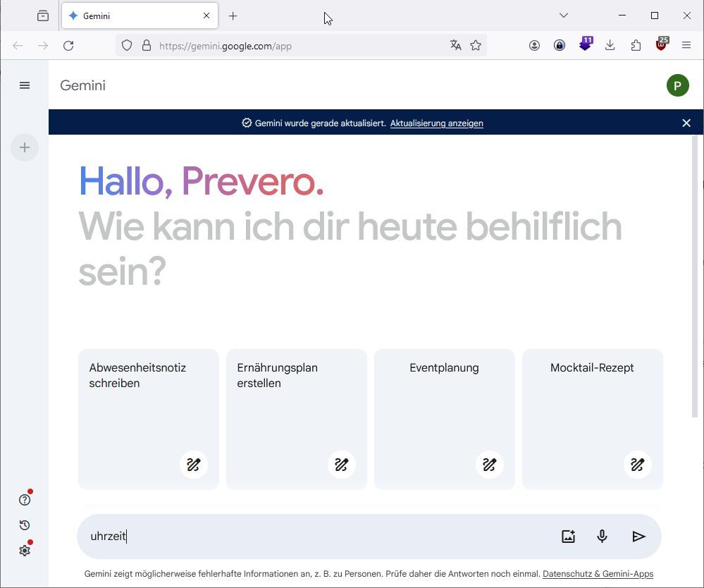Select the Gemini browser tab
Image resolution: width=704 pixels, height=588 pixels.
coord(140,16)
